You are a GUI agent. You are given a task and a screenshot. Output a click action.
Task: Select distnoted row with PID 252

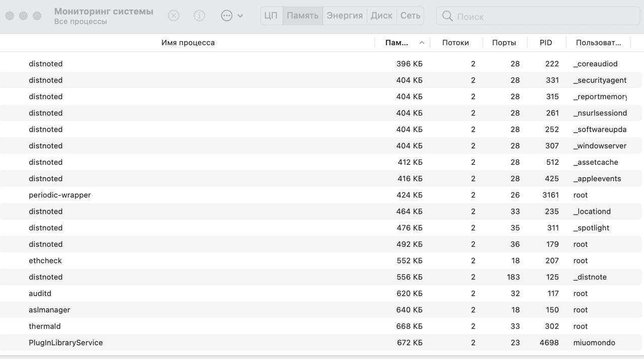[x=321, y=129]
